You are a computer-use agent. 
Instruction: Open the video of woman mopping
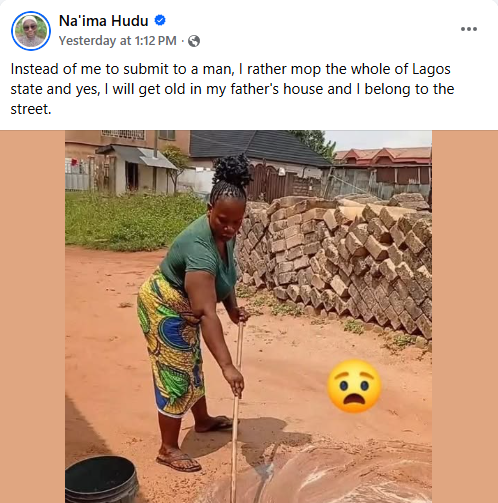point(248,316)
